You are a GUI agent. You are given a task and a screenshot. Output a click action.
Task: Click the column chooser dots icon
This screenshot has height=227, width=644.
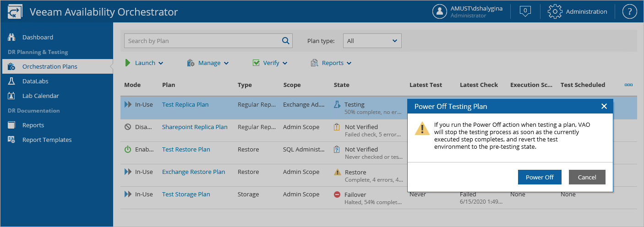coord(628,85)
